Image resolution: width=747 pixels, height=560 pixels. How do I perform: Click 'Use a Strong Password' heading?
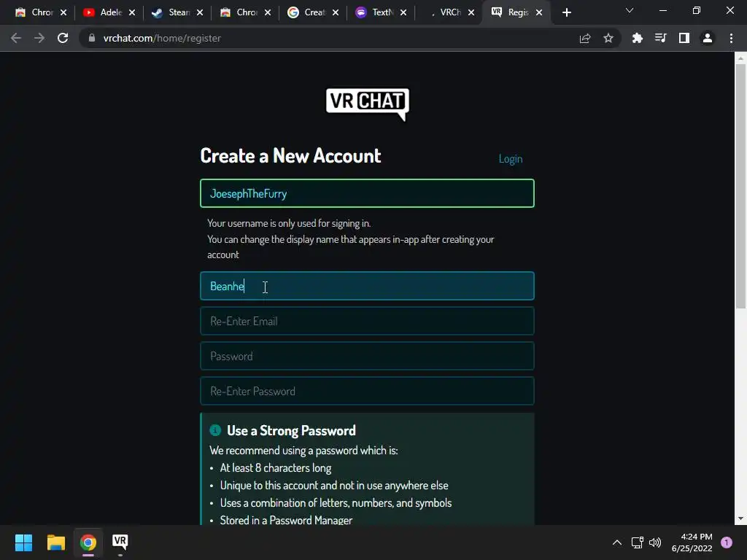[291, 430]
